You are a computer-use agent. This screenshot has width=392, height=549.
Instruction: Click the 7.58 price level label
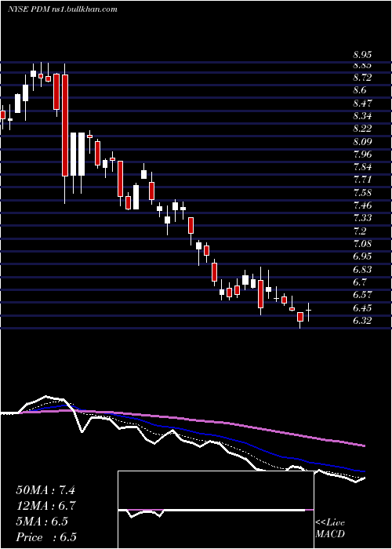[362, 193]
